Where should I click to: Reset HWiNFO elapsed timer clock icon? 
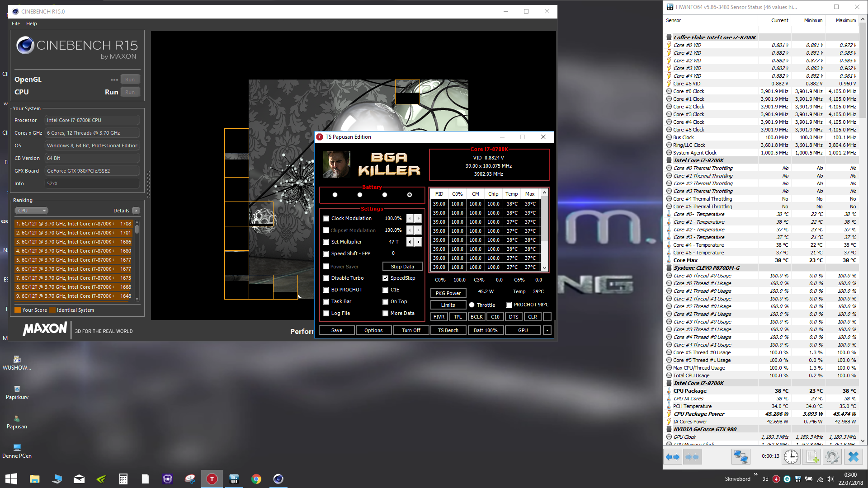click(791, 457)
